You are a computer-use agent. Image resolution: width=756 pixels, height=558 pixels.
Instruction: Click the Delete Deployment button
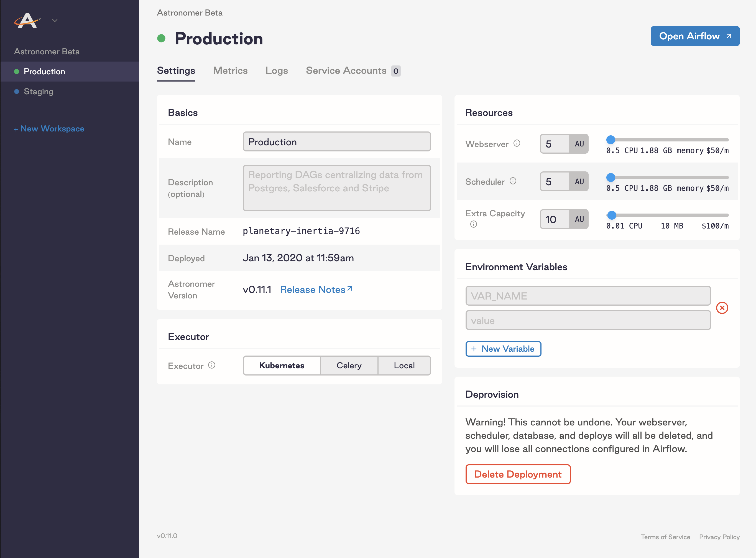click(x=518, y=474)
